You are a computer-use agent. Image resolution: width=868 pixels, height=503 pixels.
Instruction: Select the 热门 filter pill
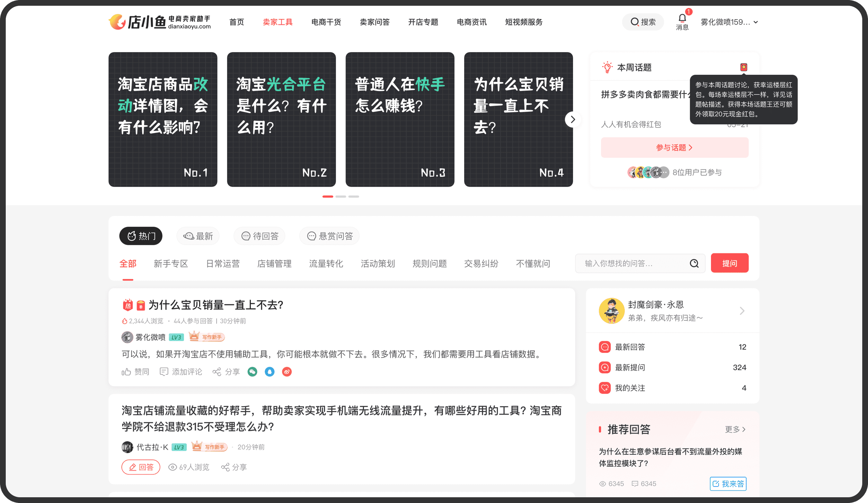(141, 236)
